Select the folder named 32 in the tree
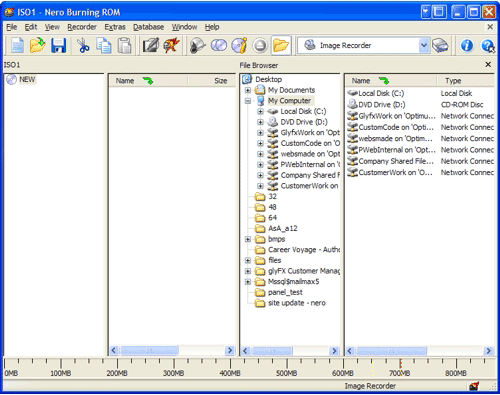Viewport: 500px width, 395px height. point(272,196)
